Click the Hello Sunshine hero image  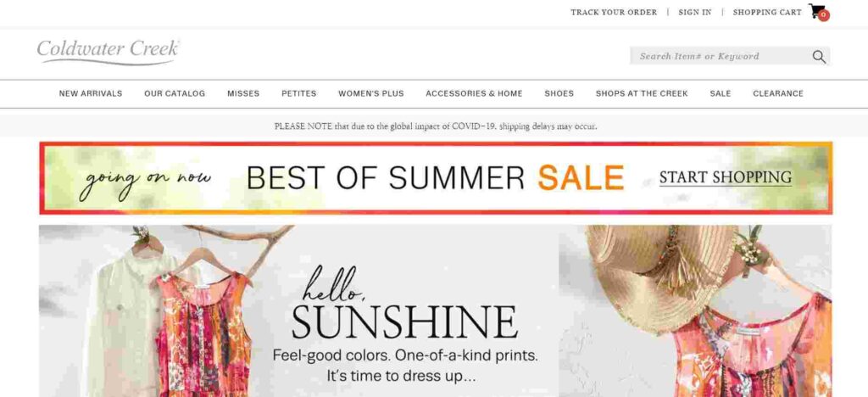click(435, 310)
